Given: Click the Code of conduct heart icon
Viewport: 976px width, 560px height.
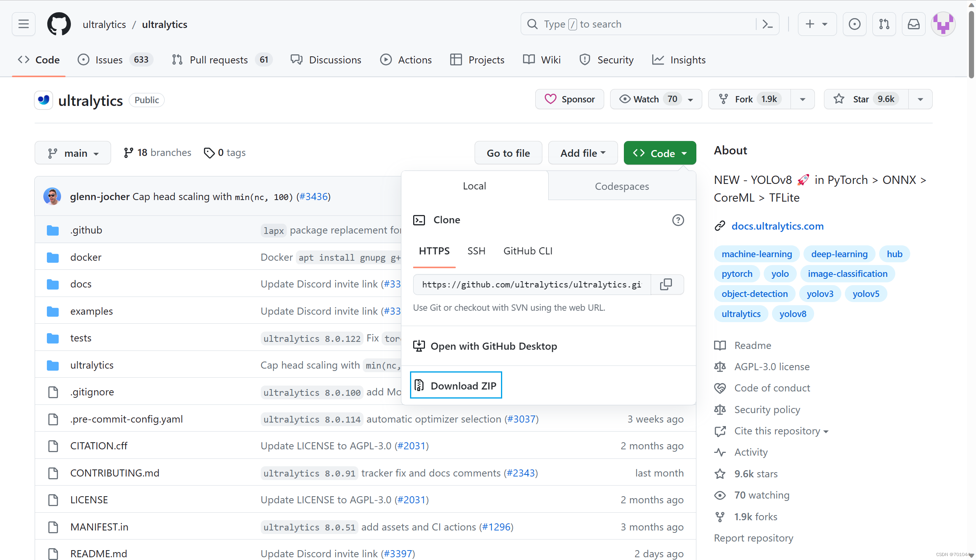Looking at the screenshot, I should pos(720,388).
